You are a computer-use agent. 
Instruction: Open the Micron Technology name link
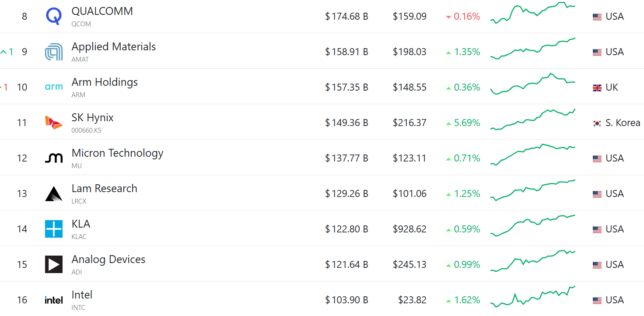pyautogui.click(x=117, y=153)
